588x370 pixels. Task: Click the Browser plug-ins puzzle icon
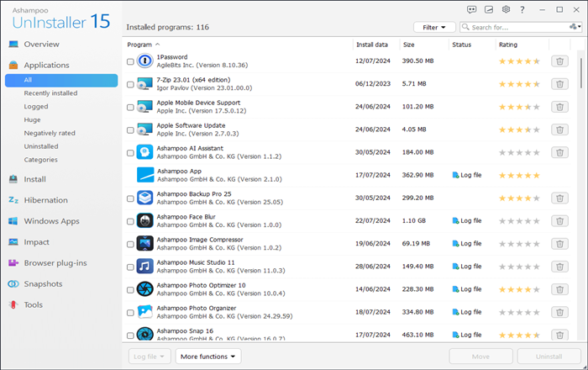coord(13,263)
